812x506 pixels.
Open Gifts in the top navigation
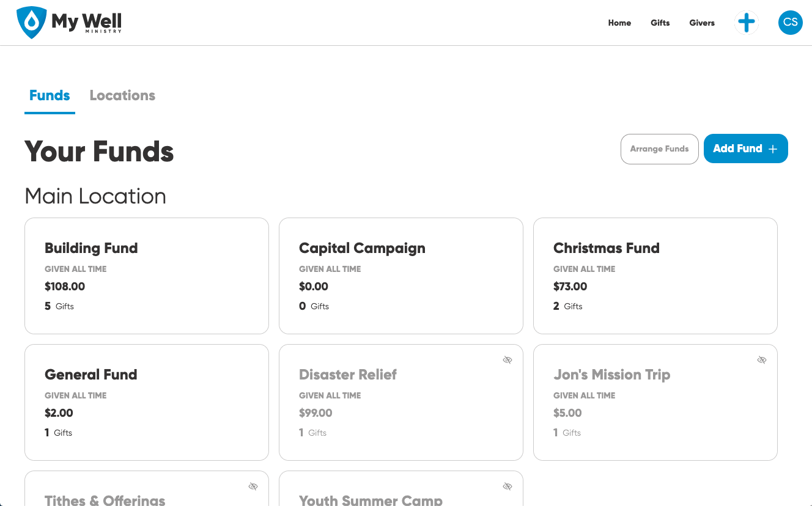(660, 23)
